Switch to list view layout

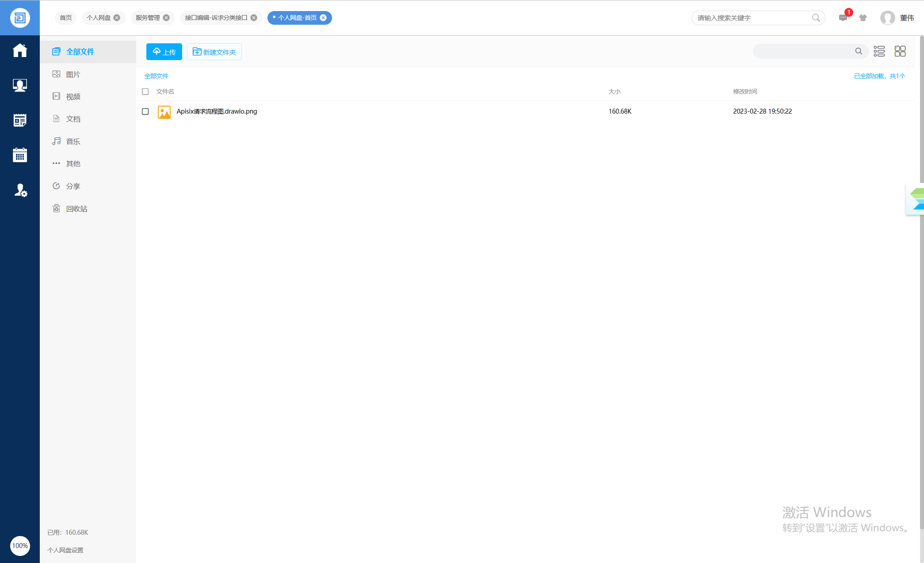click(879, 51)
